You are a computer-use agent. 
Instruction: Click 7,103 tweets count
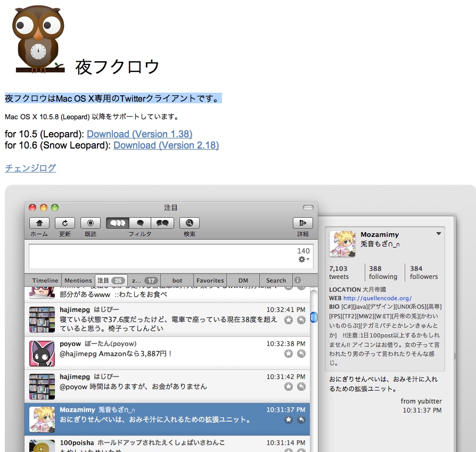point(339,272)
